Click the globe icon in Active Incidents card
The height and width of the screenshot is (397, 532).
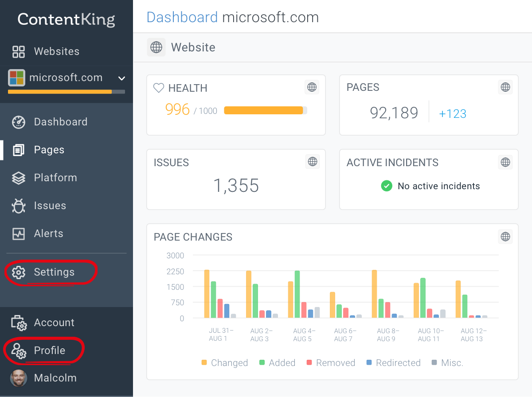click(x=505, y=162)
